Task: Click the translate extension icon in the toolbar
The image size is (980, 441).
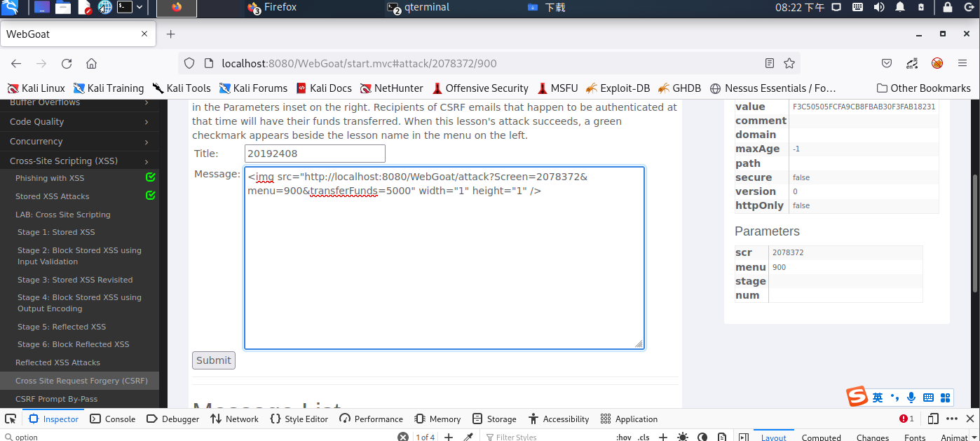Action: 912,63
